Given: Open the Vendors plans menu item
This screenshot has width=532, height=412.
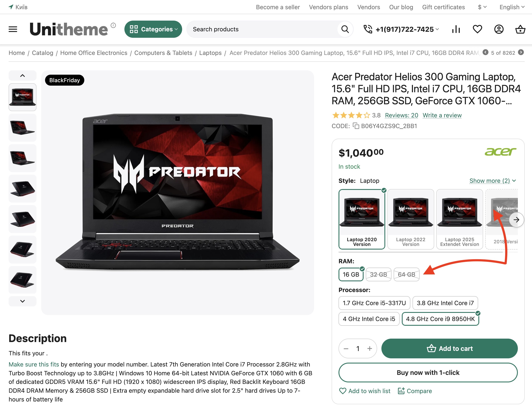Looking at the screenshot, I should tap(328, 7).
